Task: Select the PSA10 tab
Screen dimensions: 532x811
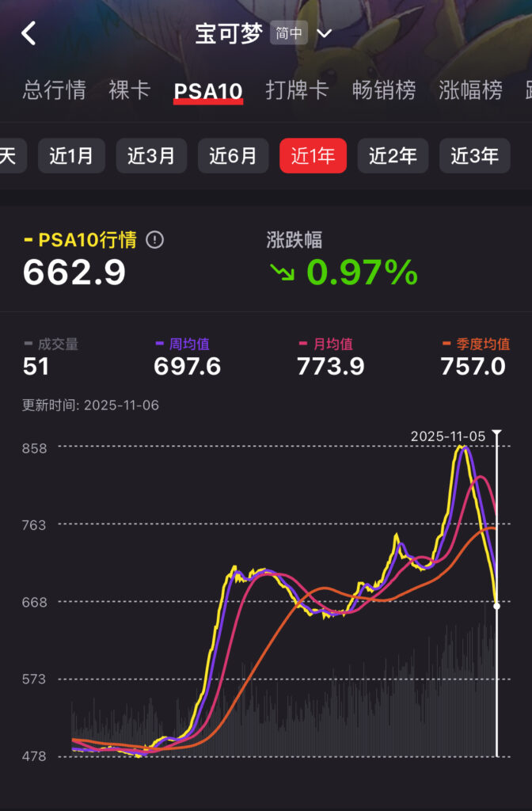Action: [208, 91]
